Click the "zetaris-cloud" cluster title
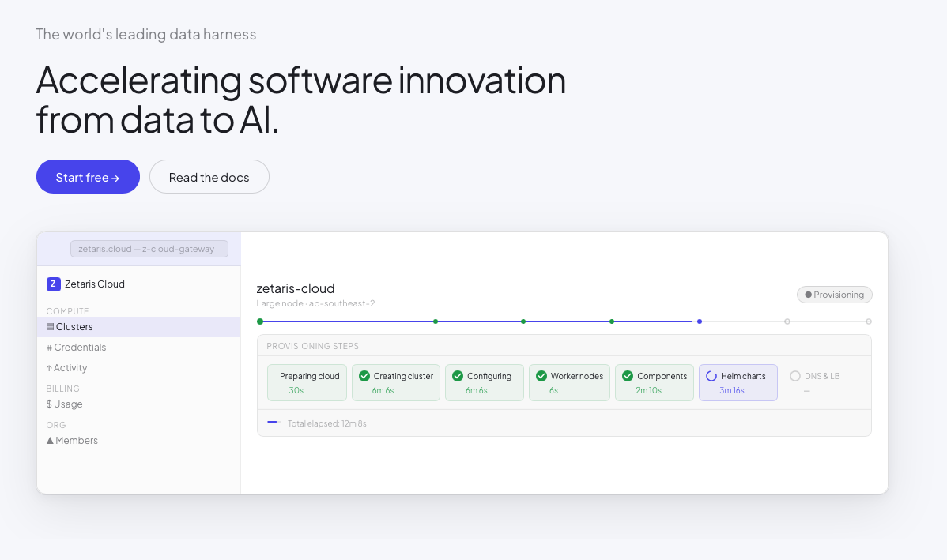 coord(296,288)
